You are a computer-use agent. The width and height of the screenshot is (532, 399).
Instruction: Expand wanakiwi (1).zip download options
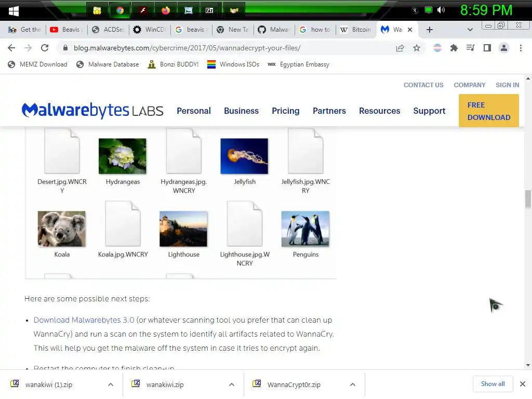tap(111, 384)
